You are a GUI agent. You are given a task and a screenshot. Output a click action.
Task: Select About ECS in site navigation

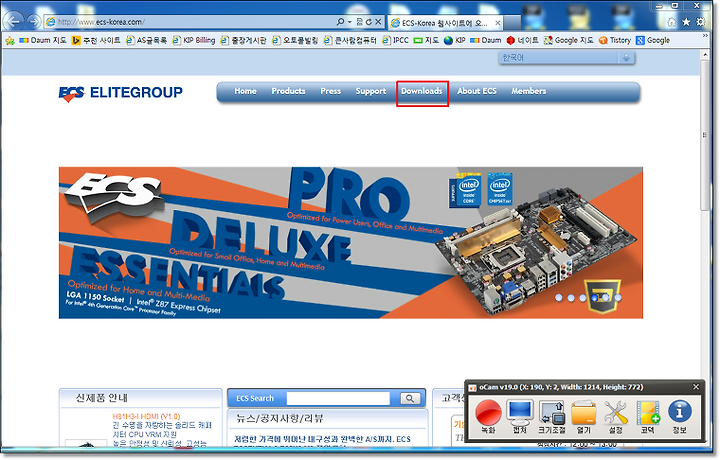(477, 91)
